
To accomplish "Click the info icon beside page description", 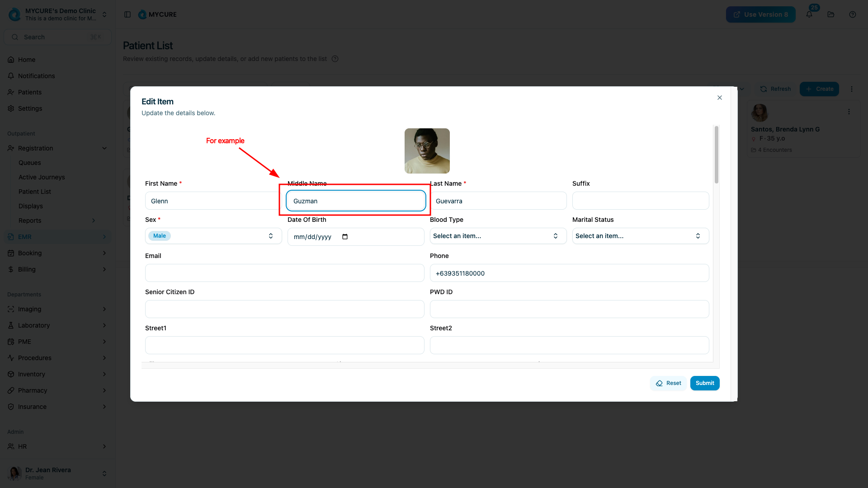I will click(335, 59).
